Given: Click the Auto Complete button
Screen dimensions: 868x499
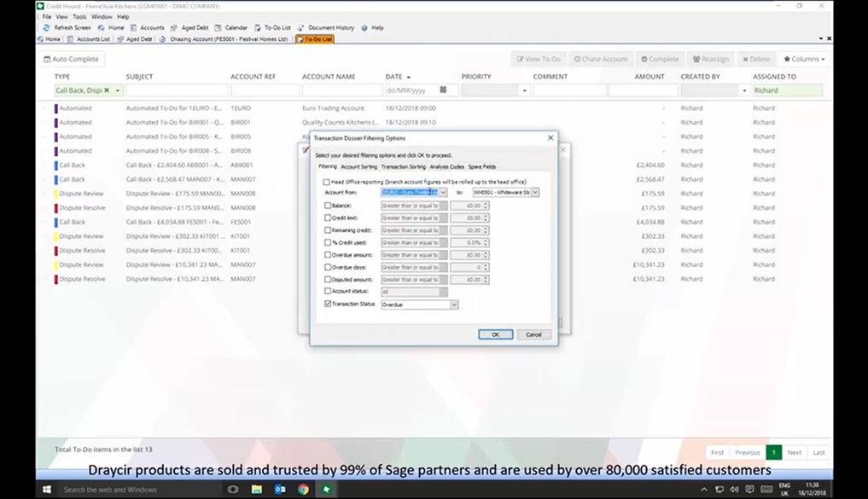Looking at the screenshot, I should (x=72, y=59).
